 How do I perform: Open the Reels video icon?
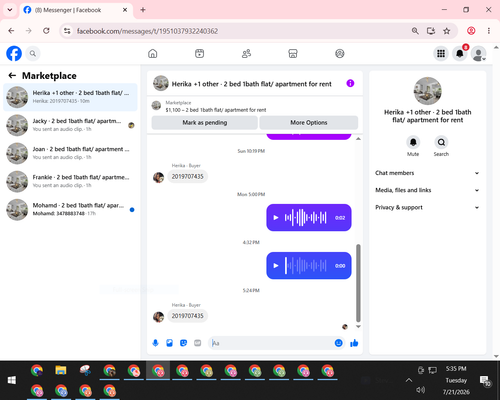coord(199,53)
